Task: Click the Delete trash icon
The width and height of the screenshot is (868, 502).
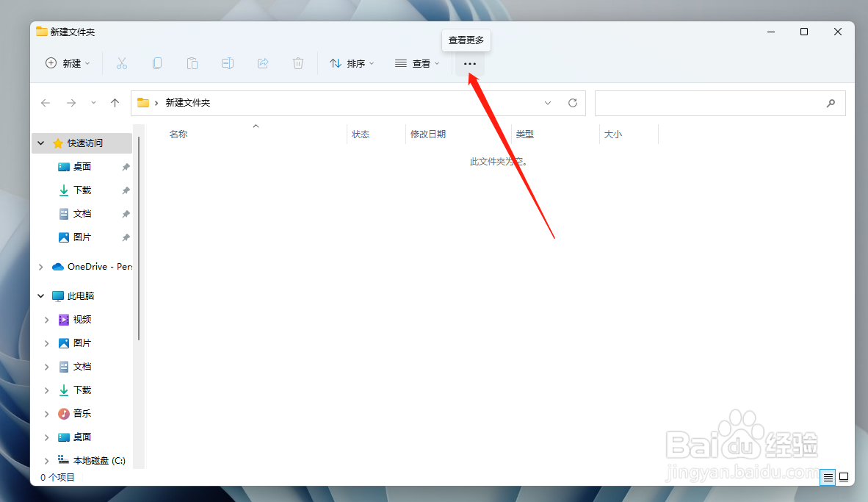Action: pos(298,64)
